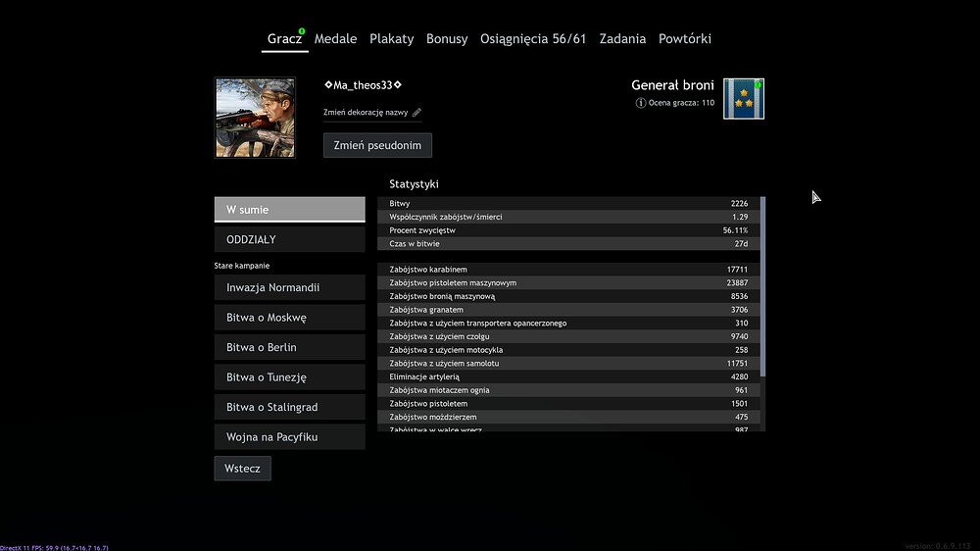
Task: Click the Zabójstwo moździerzem row
Action: [x=568, y=417]
